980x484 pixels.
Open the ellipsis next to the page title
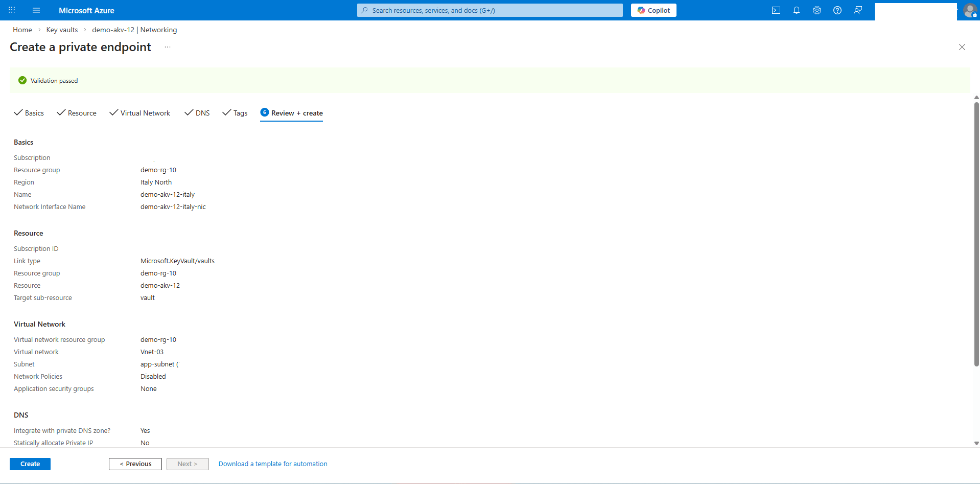click(167, 47)
